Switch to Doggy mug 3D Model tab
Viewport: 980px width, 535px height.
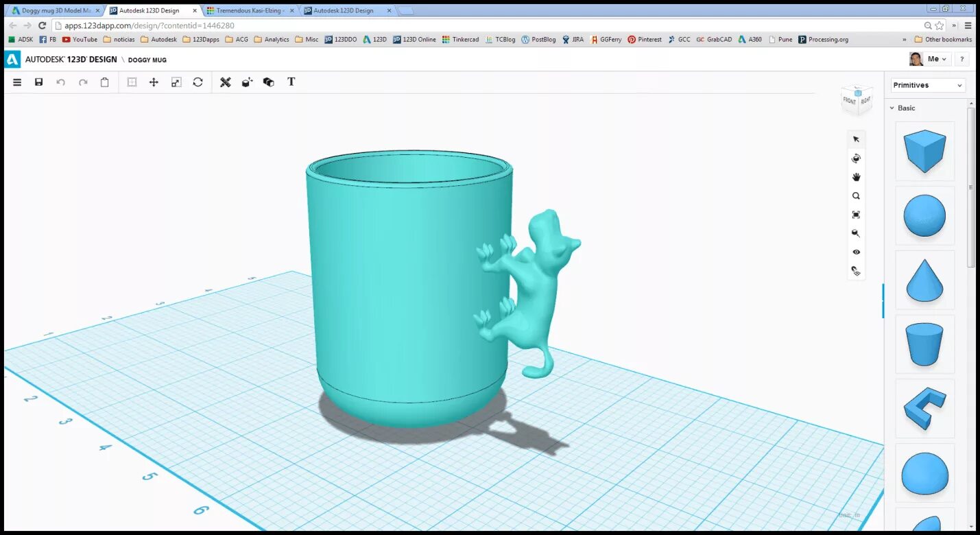[x=56, y=10]
